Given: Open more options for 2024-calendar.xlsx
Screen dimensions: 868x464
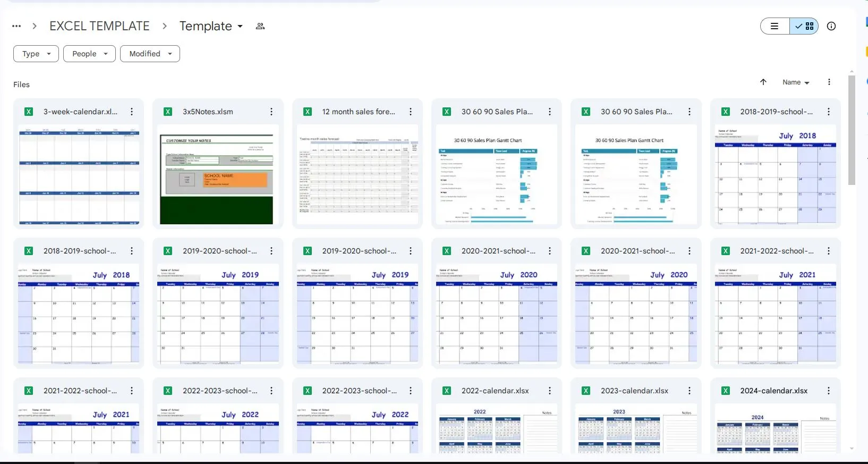Looking at the screenshot, I should 828,391.
